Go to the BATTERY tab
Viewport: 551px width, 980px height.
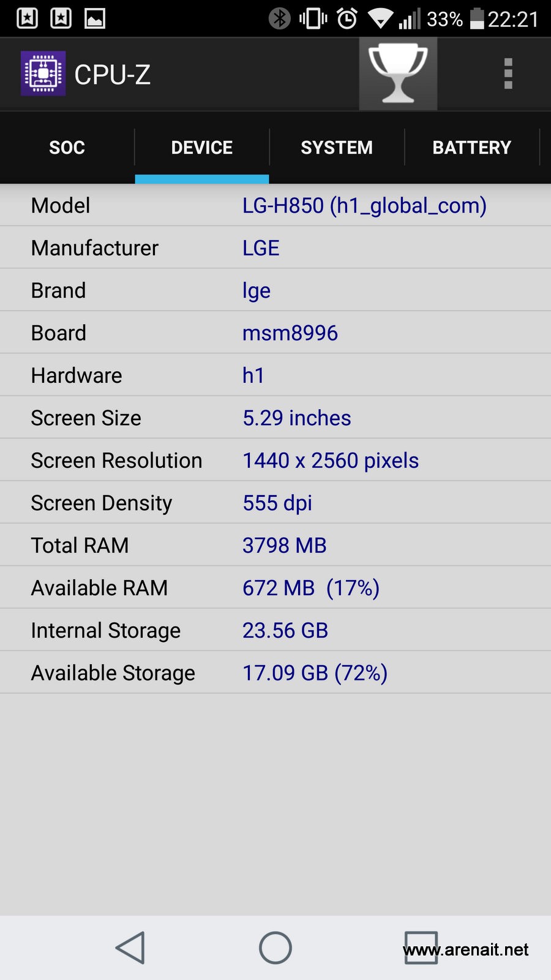(471, 148)
